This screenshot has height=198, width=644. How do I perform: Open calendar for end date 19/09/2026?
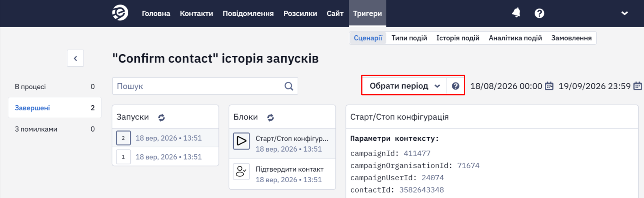638,86
